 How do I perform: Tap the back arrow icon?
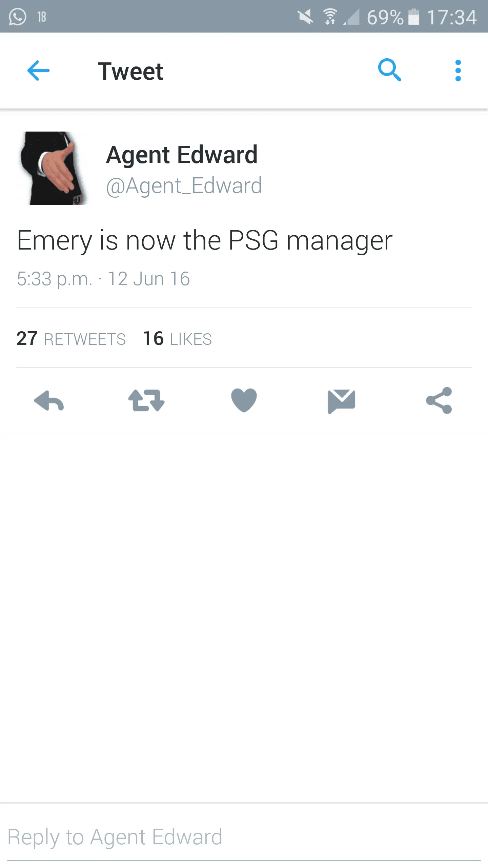(38, 71)
